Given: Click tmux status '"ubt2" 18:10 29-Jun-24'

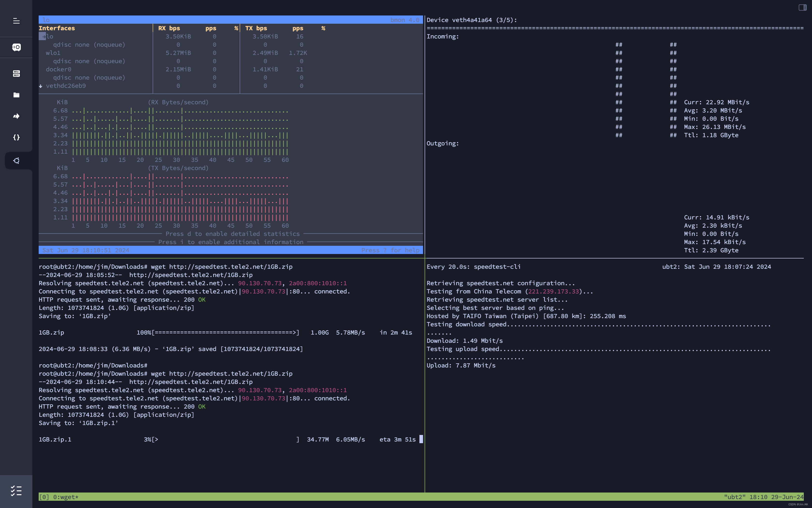Looking at the screenshot, I should click(764, 497).
